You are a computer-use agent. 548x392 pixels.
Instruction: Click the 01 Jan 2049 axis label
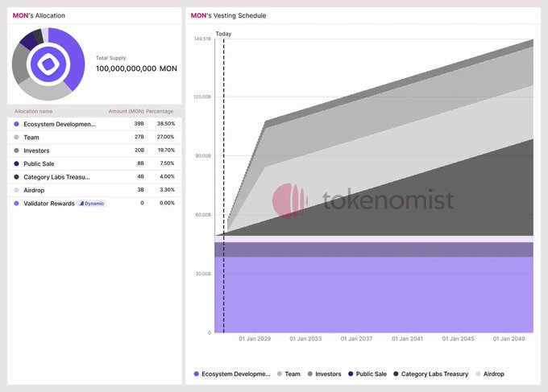[x=509, y=339]
